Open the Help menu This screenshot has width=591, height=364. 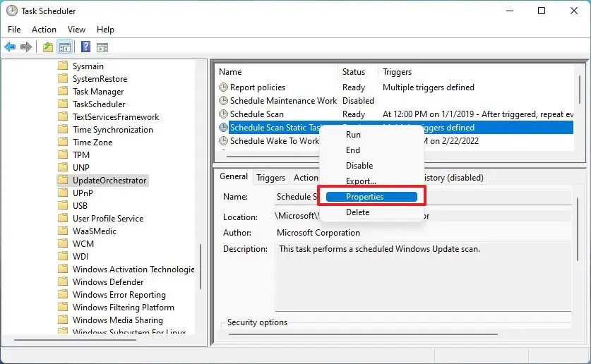105,30
